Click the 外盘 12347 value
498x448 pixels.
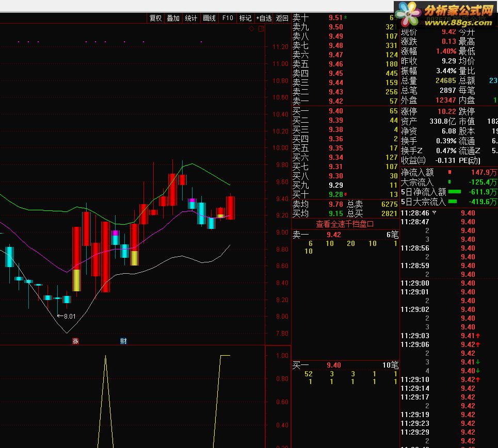pyautogui.click(x=445, y=100)
